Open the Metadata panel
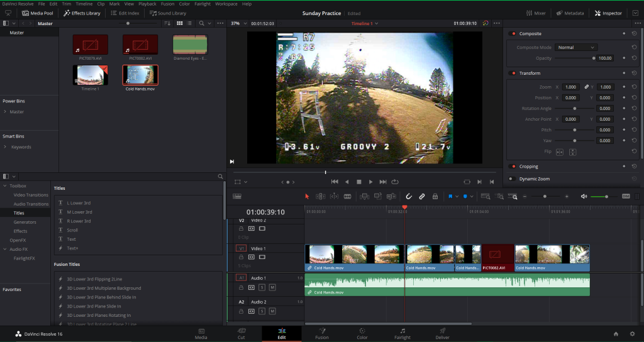Screen dimensions: 644x342 [x=570, y=13]
